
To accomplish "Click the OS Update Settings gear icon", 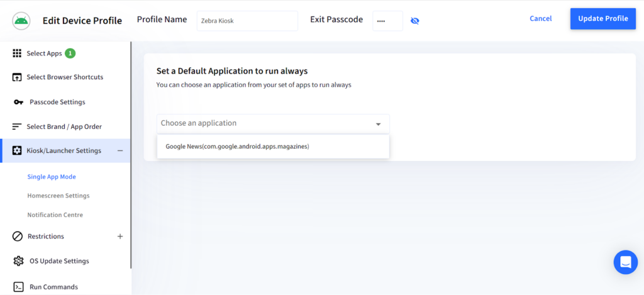I will pos(18,261).
